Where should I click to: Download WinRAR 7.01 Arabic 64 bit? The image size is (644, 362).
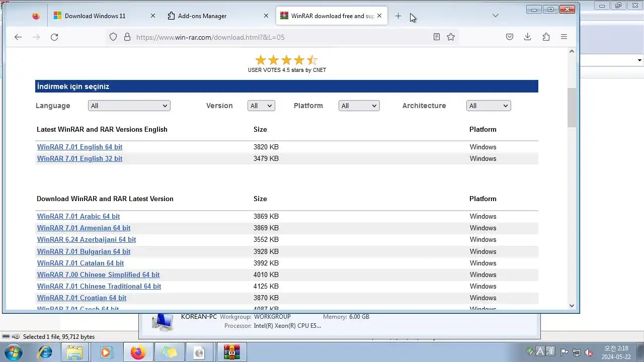(x=78, y=216)
